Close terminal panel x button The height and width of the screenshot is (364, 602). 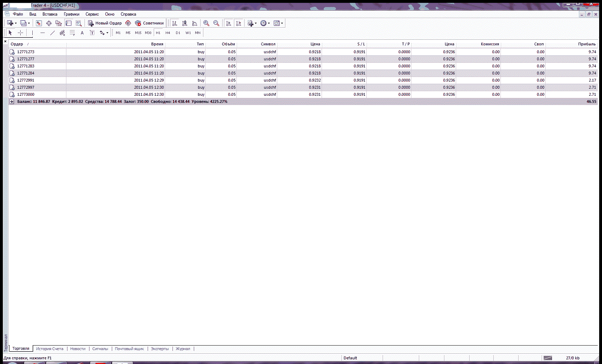[5, 42]
